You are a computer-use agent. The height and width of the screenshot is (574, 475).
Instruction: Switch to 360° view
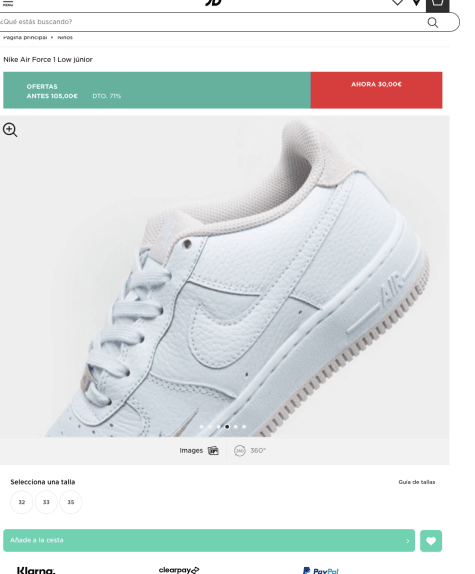(x=250, y=451)
